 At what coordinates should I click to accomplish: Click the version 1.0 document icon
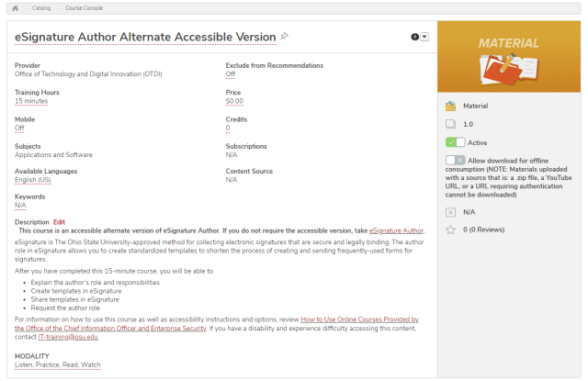click(450, 124)
